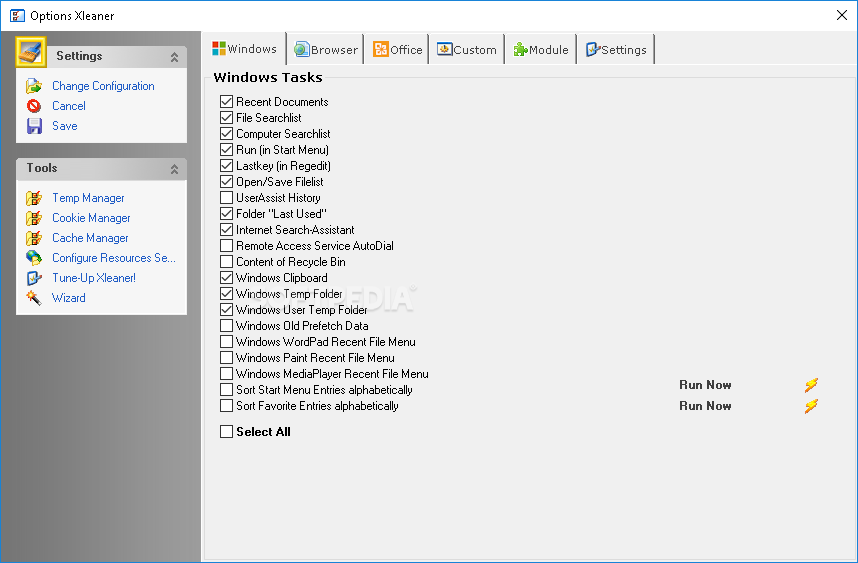Viewport: 858px width, 563px height.
Task: Click the Xleaner brush logo icon
Action: pyautogui.click(x=31, y=52)
